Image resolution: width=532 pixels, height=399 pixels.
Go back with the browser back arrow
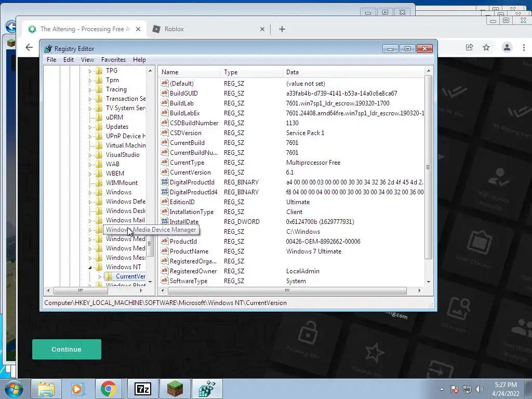pos(29,47)
